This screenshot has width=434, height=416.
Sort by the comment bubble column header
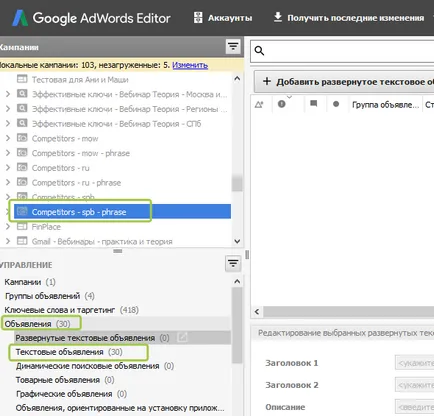pos(313,104)
